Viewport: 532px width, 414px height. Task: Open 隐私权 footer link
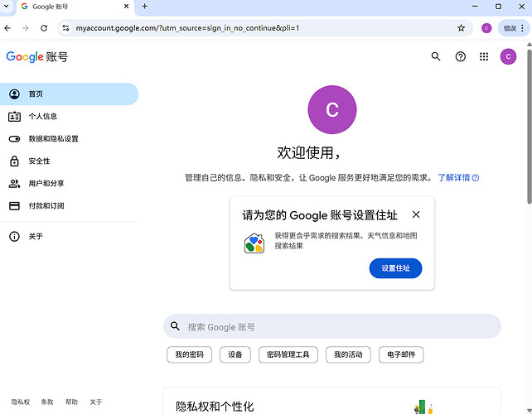point(21,402)
